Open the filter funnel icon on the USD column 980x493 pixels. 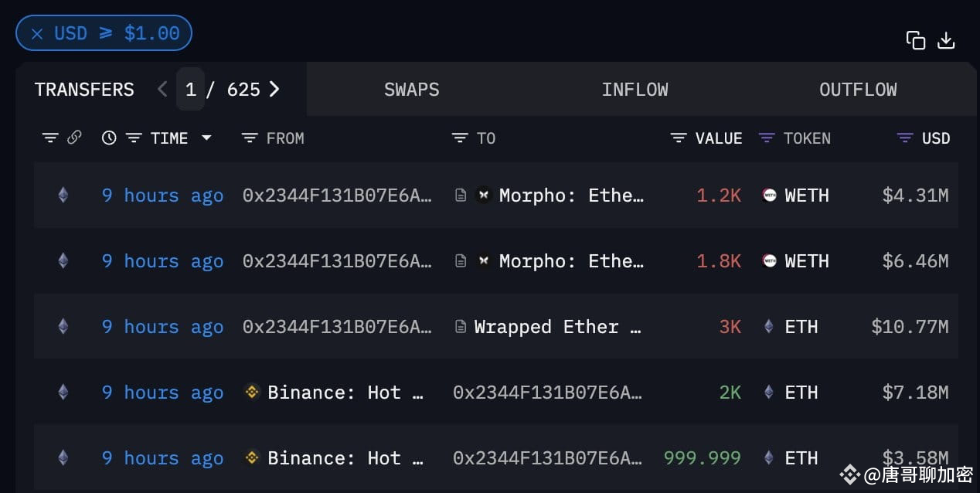coord(903,138)
